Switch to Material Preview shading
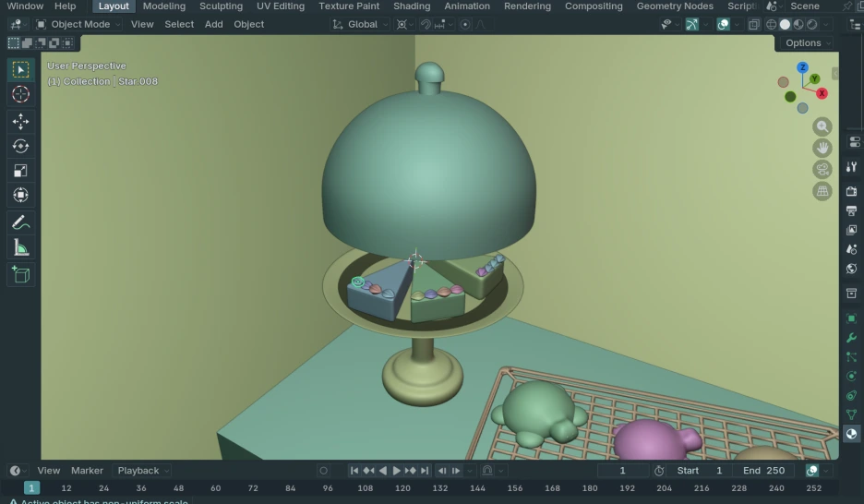864x504 pixels. pyautogui.click(x=798, y=24)
